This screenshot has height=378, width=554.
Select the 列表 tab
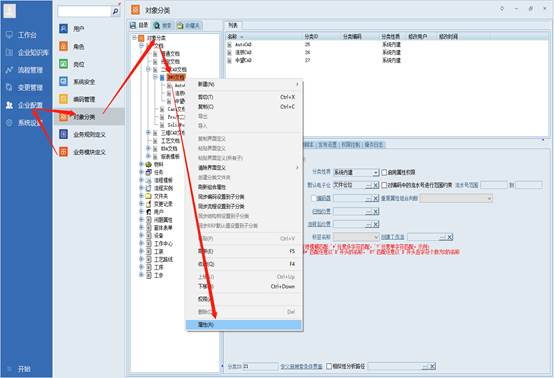pyautogui.click(x=233, y=25)
